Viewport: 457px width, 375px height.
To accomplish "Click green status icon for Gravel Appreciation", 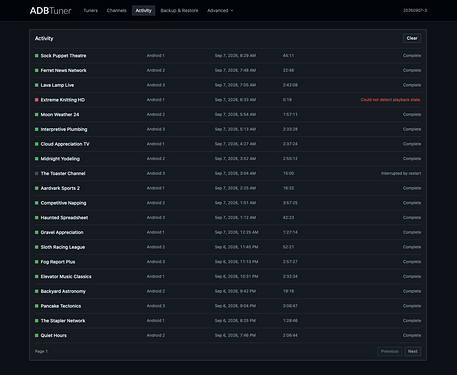I will (37, 232).
